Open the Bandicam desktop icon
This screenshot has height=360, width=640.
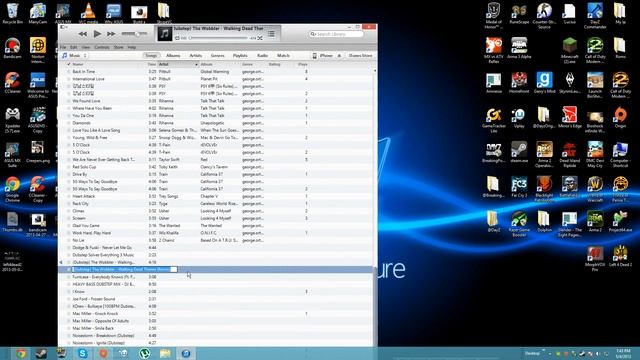(x=12, y=48)
